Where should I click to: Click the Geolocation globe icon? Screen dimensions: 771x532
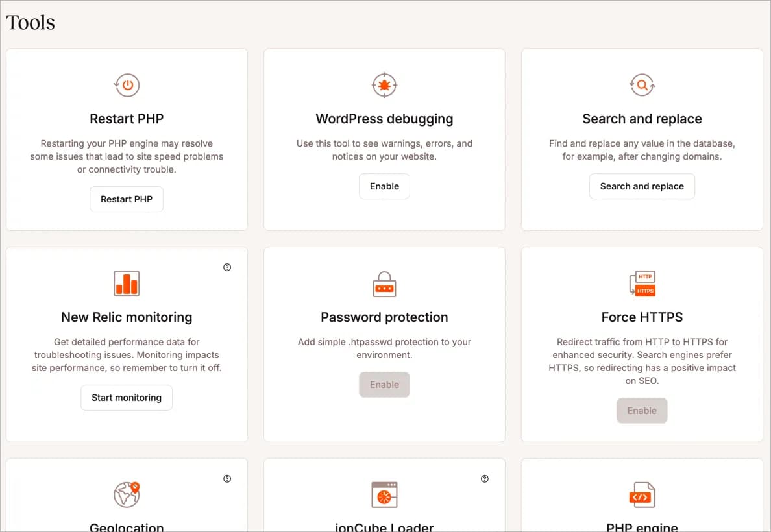(x=127, y=494)
